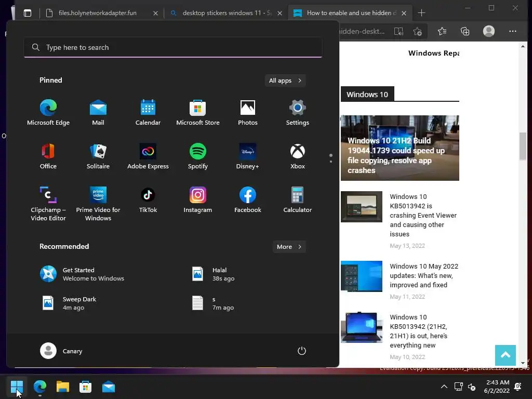
Task: Launch the TikTok app
Action: tap(148, 200)
